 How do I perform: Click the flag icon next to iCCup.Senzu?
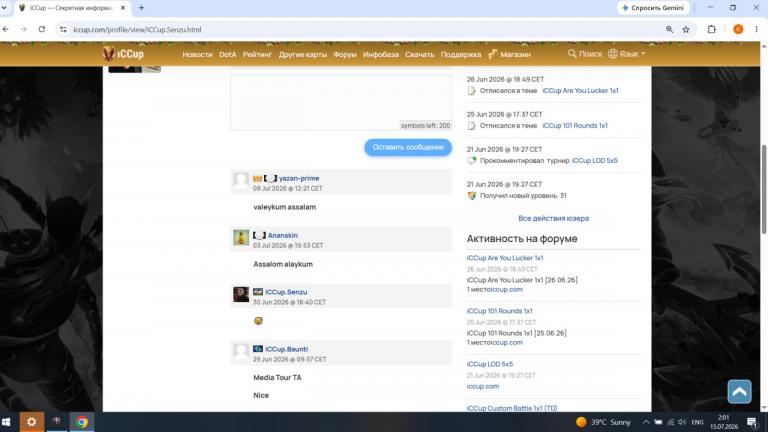258,292
